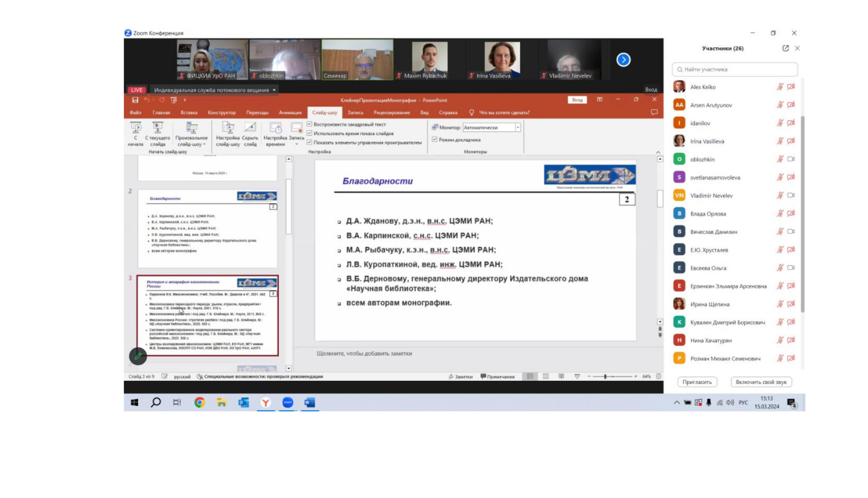This screenshot has height=498, width=868.
Task: Save the presentation with the quick access icon
Action: tap(135, 100)
